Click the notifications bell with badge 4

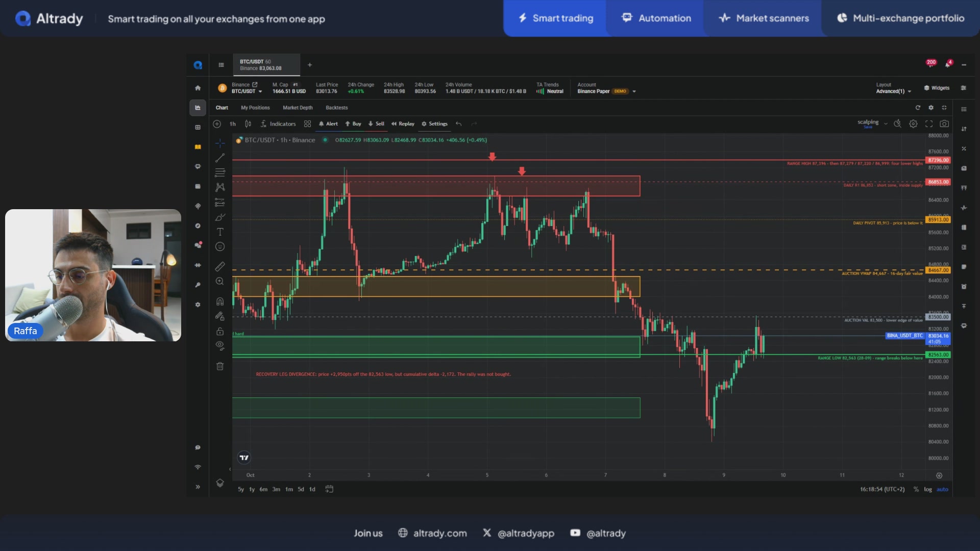point(948,64)
